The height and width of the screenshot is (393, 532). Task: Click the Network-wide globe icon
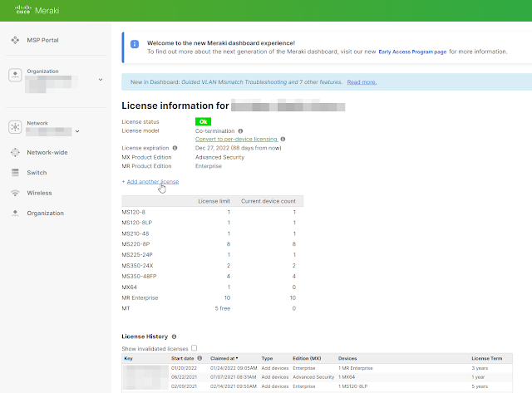click(x=15, y=152)
